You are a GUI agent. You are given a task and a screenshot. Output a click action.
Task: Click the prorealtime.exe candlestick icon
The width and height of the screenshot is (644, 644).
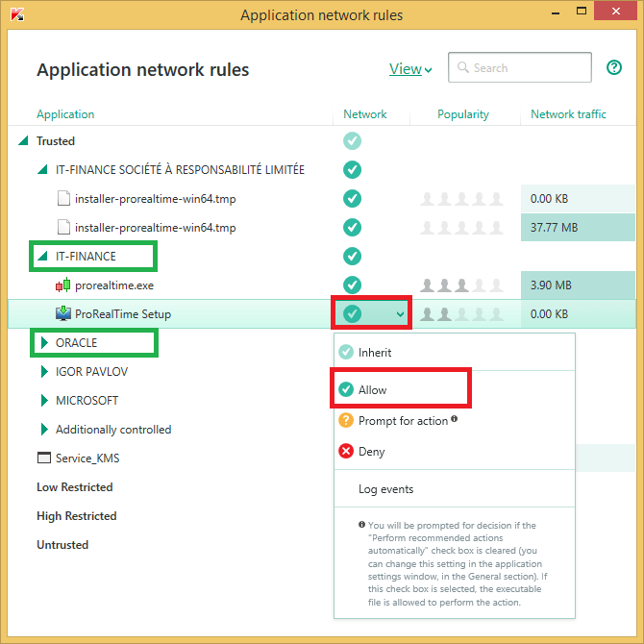pyautogui.click(x=62, y=285)
